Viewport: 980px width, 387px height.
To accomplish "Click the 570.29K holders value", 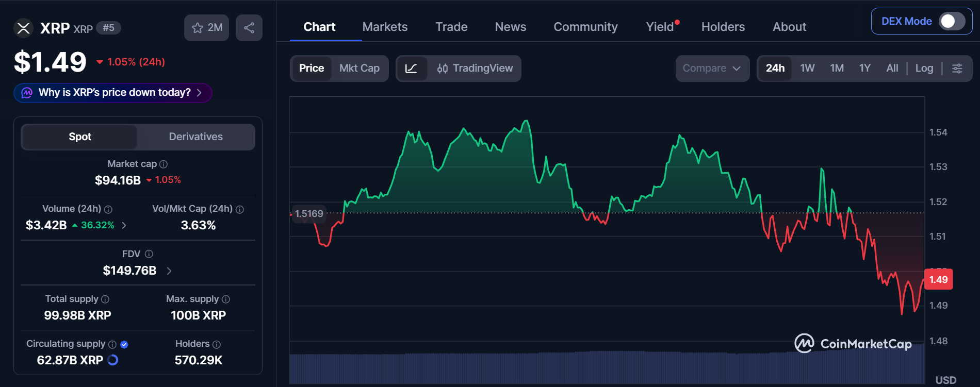I will click(199, 360).
